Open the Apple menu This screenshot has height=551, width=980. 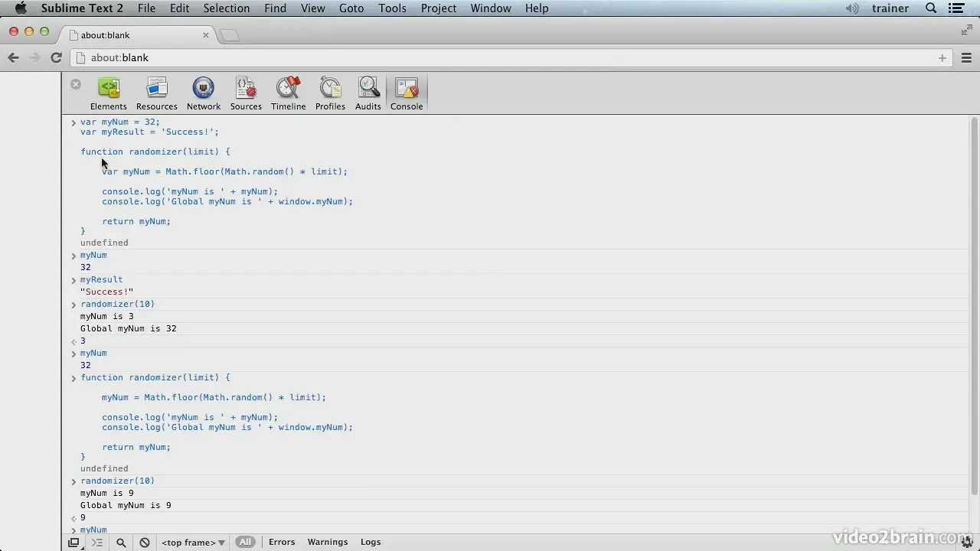(x=21, y=8)
